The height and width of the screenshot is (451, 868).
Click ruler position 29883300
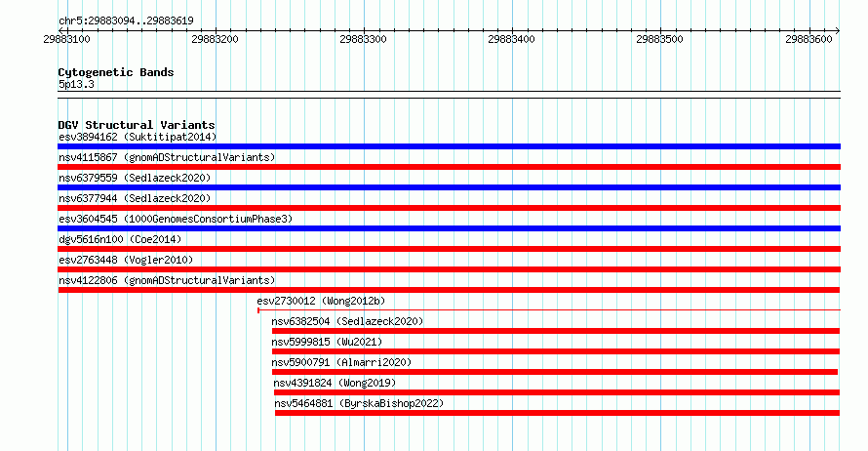pyautogui.click(x=363, y=39)
